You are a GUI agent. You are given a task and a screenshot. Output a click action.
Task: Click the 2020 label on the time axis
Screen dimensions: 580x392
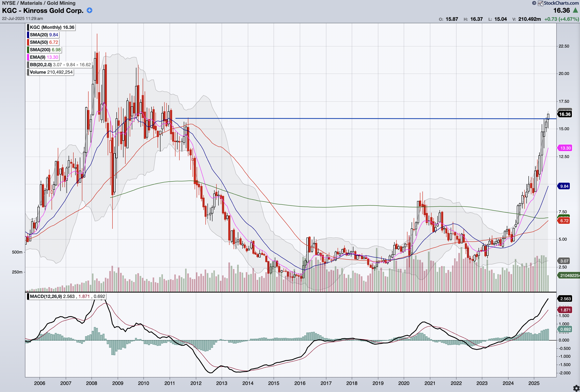tap(404, 383)
